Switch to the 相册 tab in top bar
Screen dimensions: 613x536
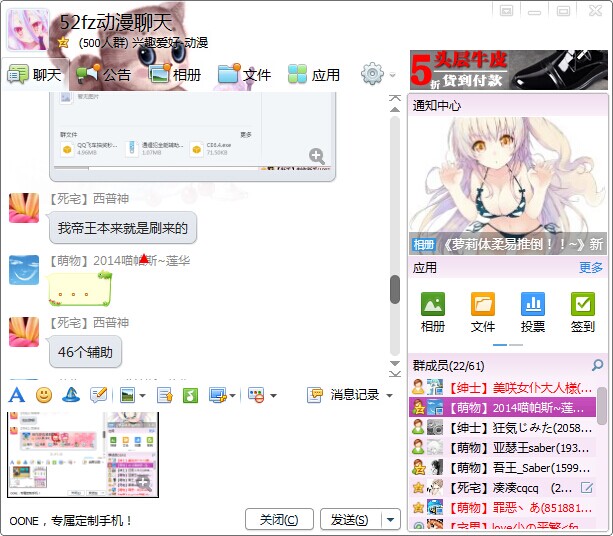point(174,74)
